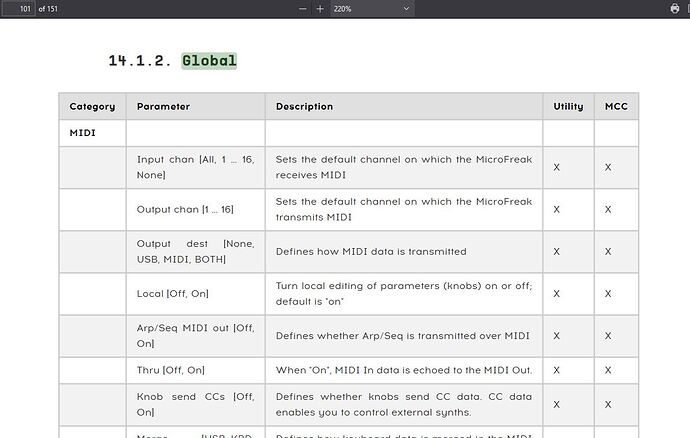Click the print icon in toolbar
690x438 pixels.
(675, 9)
